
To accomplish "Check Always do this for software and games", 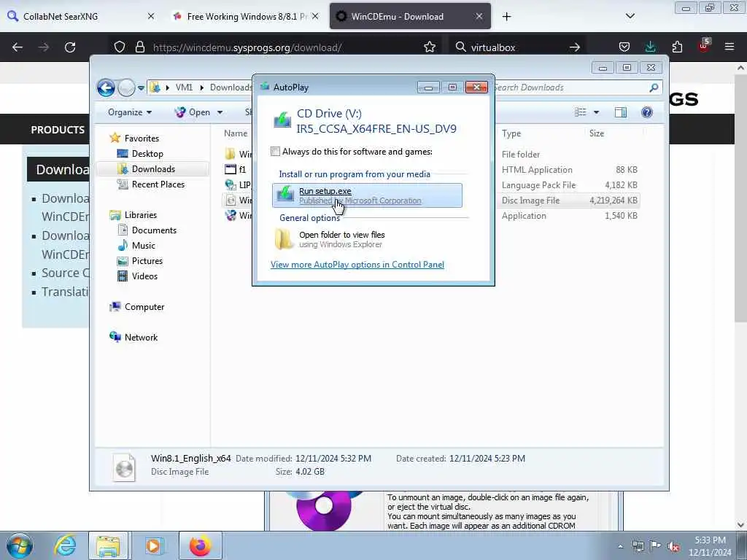I will (275, 152).
